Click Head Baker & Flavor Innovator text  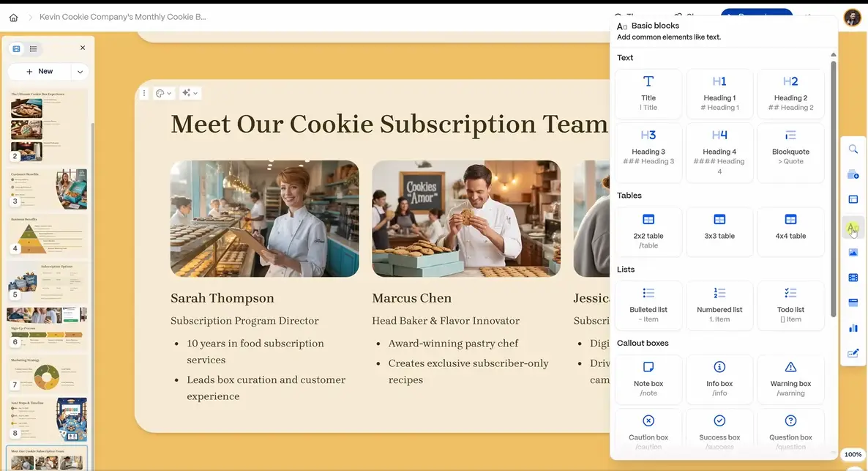tap(446, 321)
